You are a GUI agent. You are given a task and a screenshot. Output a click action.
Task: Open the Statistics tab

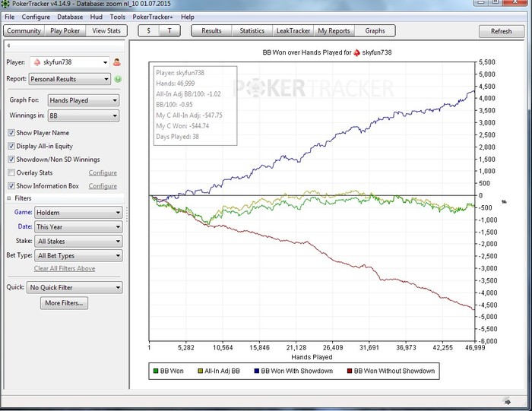(252, 31)
